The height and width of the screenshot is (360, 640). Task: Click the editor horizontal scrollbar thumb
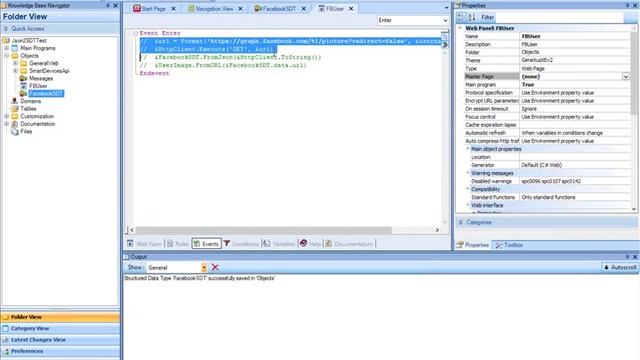pos(264,230)
